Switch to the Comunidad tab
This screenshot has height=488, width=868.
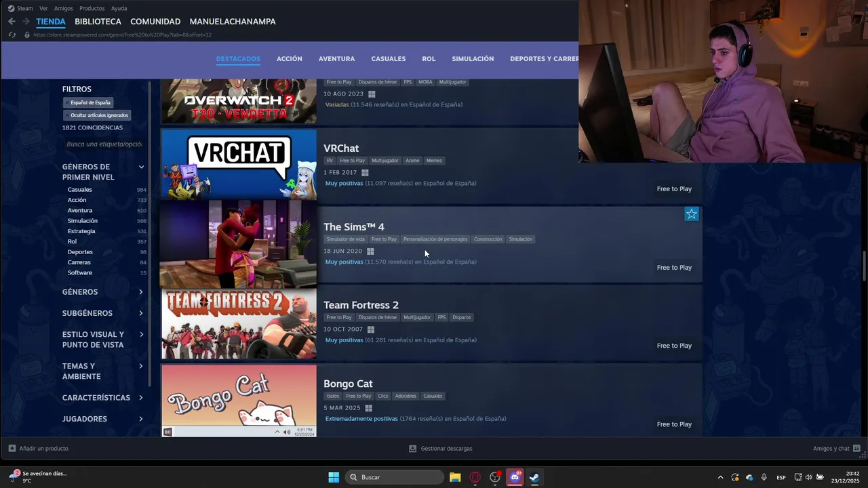[x=155, y=22]
